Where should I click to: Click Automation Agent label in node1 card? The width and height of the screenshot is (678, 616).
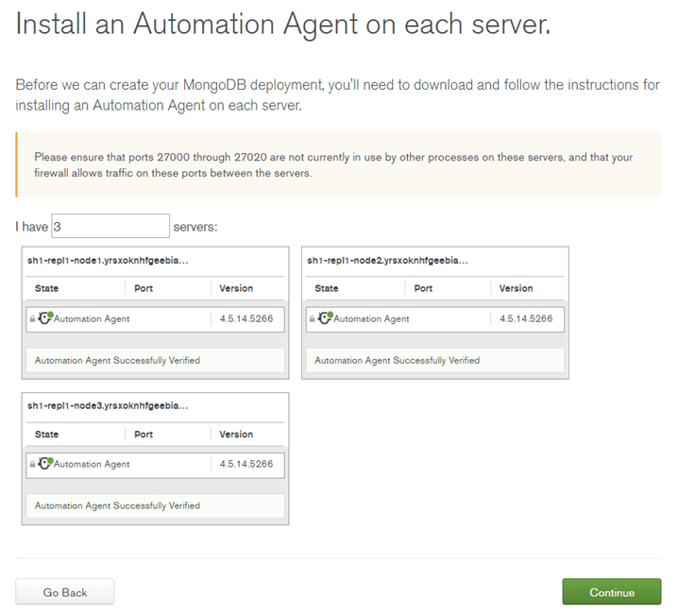click(x=92, y=319)
